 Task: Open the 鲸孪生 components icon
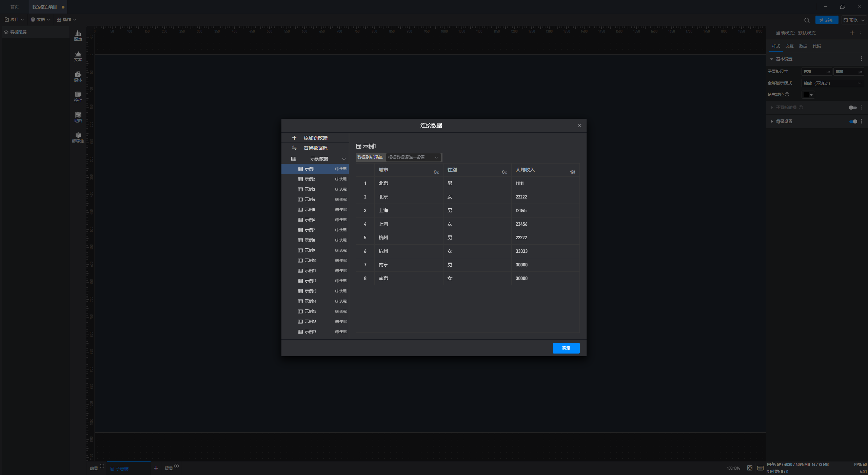coord(78,137)
